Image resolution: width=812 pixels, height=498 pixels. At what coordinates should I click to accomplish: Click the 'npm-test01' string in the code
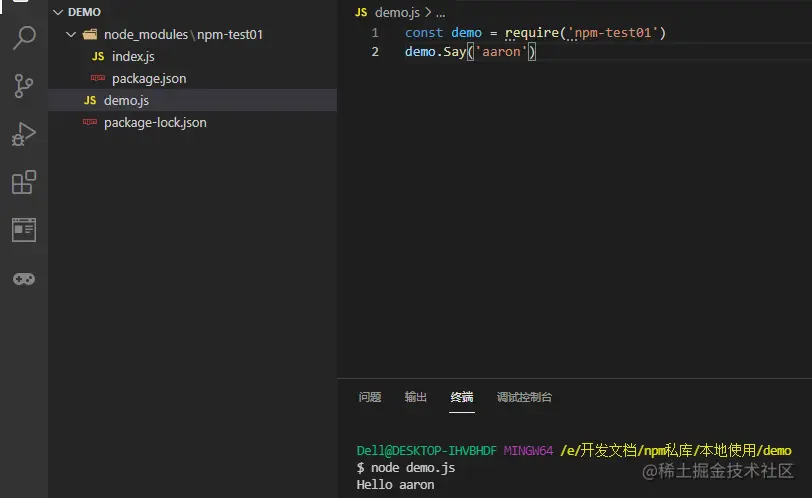click(x=613, y=33)
